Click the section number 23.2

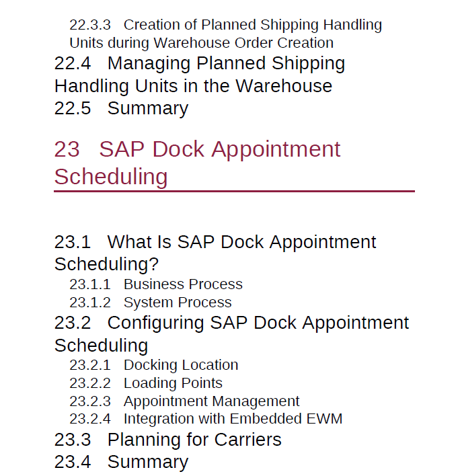click(73, 323)
